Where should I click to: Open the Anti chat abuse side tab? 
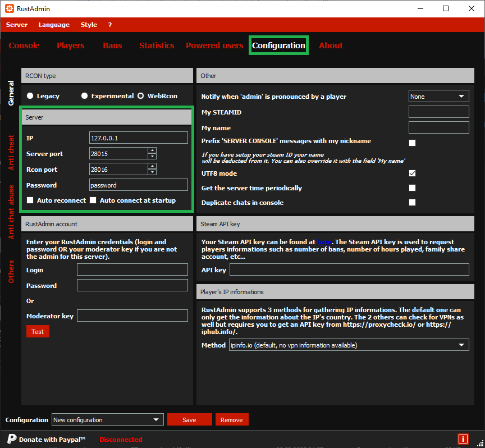(x=11, y=212)
